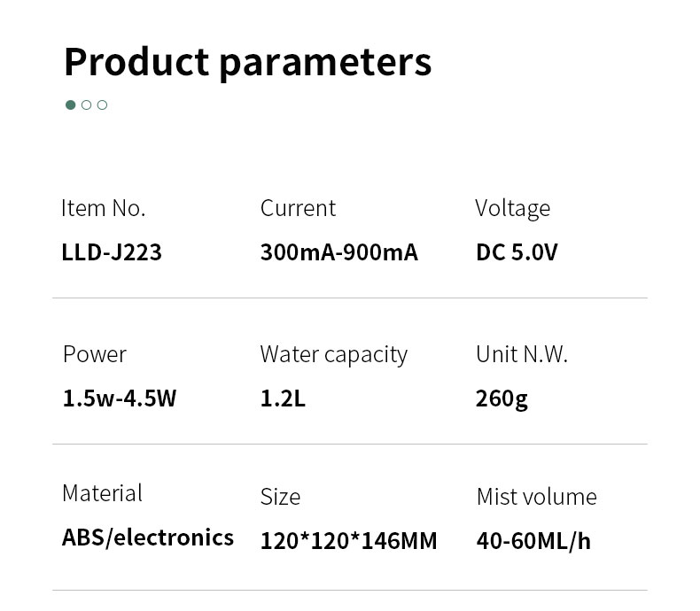This screenshot has width=700, height=611.
Task: Click the 'Water capacity' label
Action: pos(333,354)
